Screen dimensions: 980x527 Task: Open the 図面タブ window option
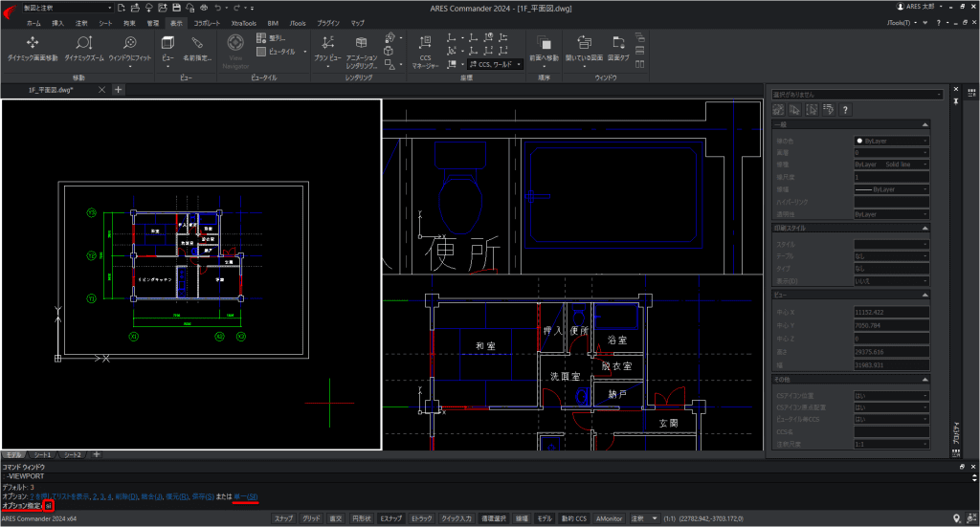618,49
